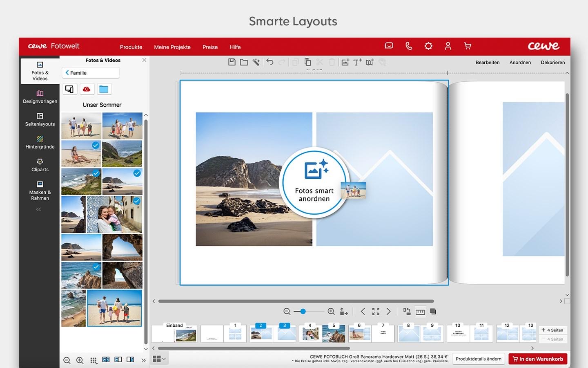Image resolution: width=588 pixels, height=368 pixels.
Task: Go to the previous page spread
Action: 363,312
